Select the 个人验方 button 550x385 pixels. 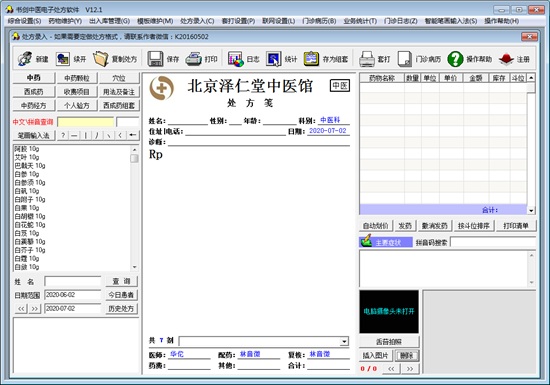coord(76,105)
